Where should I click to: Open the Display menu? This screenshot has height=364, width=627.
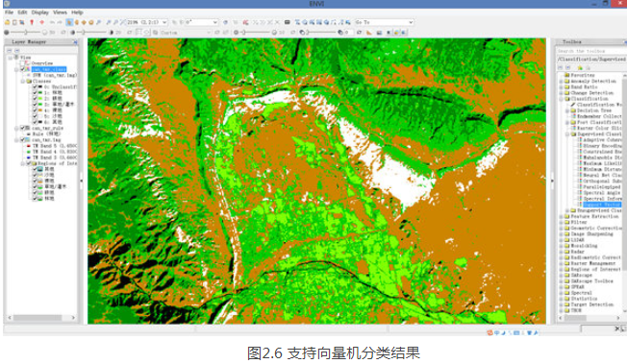(40, 12)
